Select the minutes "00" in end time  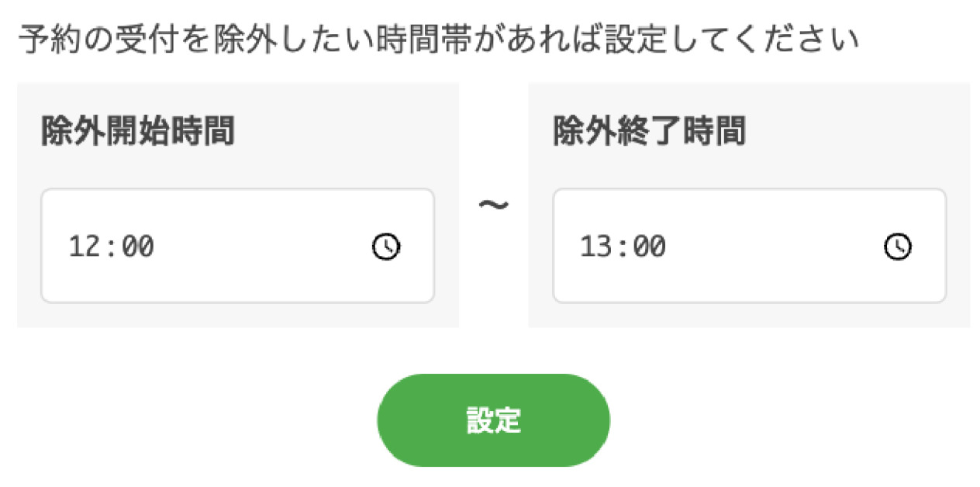point(650,247)
